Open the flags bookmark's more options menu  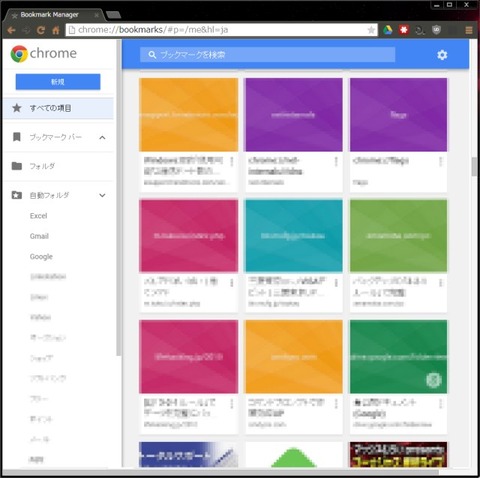click(x=440, y=162)
